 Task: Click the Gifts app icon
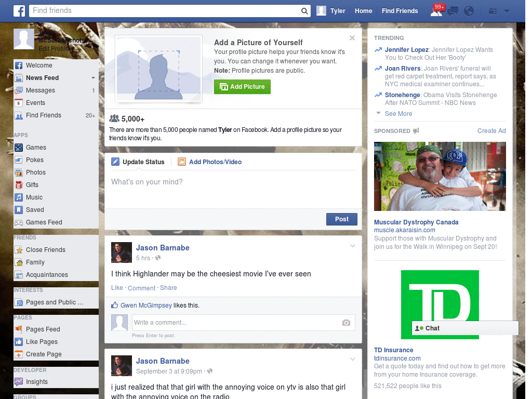19,185
